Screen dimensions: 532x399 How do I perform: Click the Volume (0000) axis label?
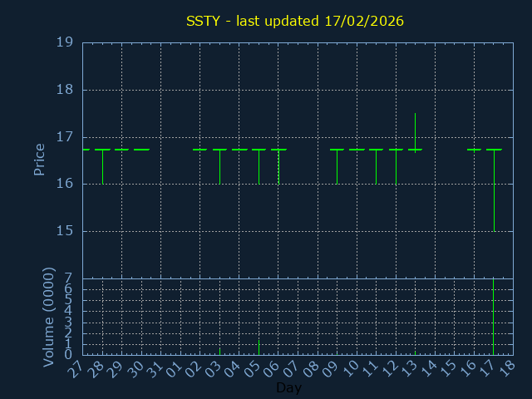(x=49, y=317)
